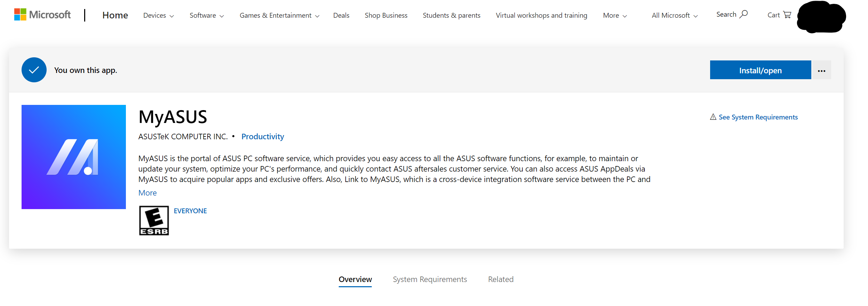Open Students & parents menu item
The width and height of the screenshot is (868, 306).
click(451, 15)
